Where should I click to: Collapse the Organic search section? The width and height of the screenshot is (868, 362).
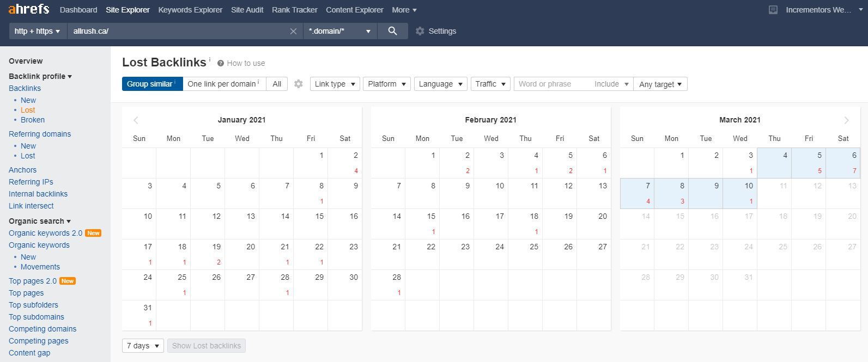(40, 221)
